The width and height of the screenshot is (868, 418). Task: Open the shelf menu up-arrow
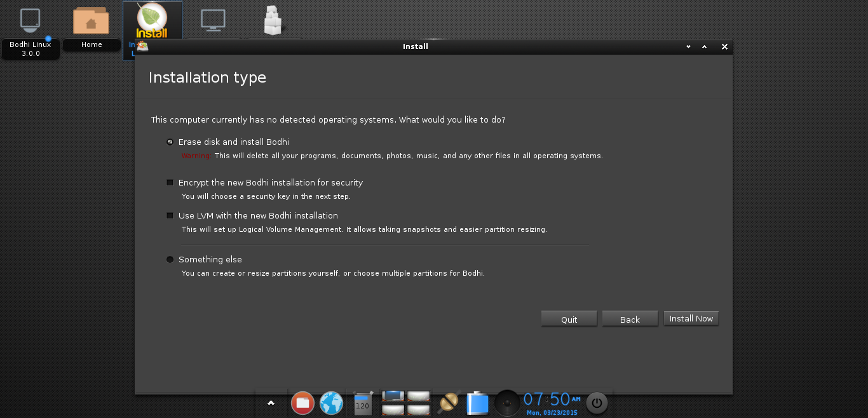(x=271, y=403)
